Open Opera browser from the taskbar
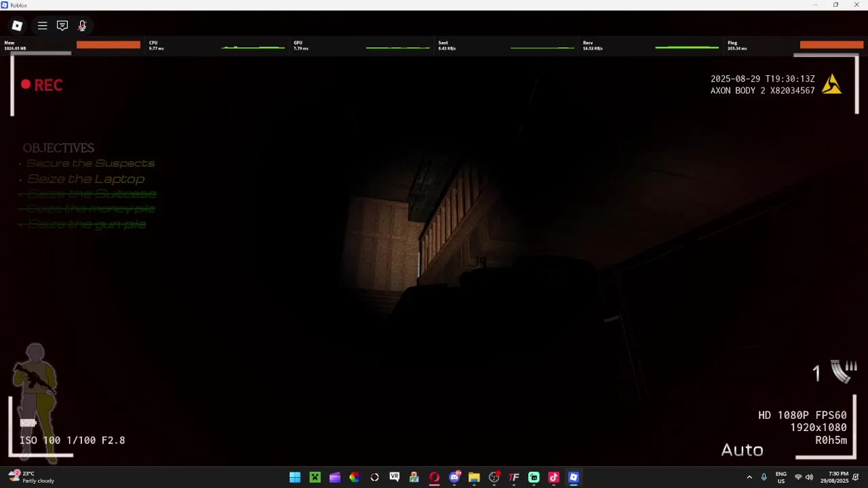This screenshot has width=868, height=488. click(434, 477)
